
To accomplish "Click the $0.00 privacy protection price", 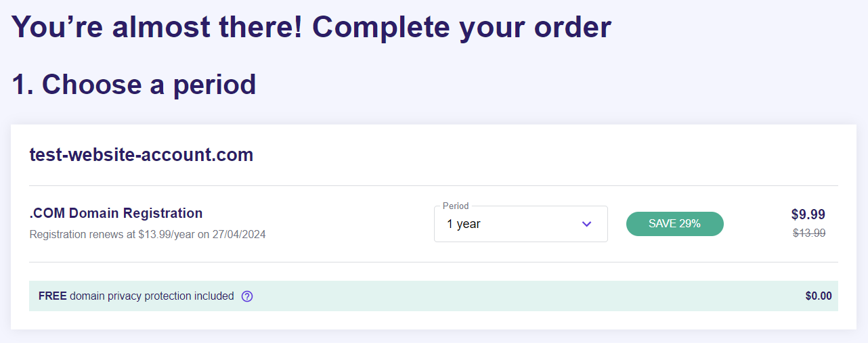I will pos(818,296).
